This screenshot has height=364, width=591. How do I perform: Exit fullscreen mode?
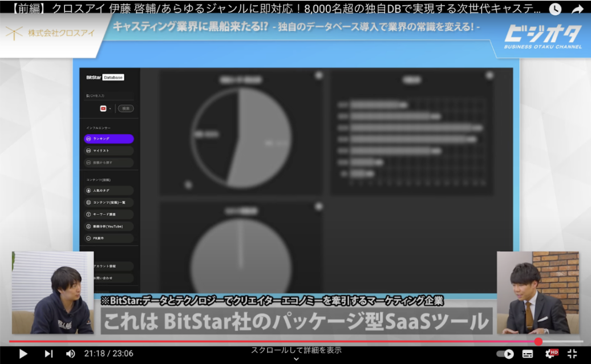(572, 354)
